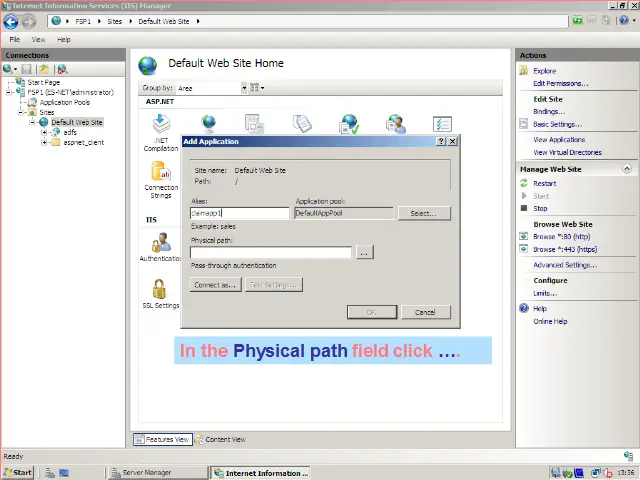Click the Restart green arrows icon
The height and width of the screenshot is (480, 640).
[524, 183]
